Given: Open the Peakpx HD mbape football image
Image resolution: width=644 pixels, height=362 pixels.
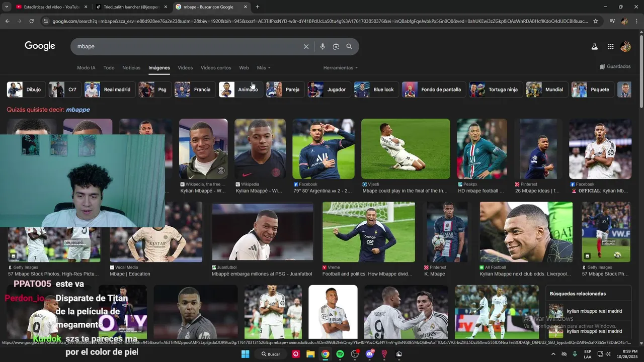Looking at the screenshot, I should (x=482, y=149).
